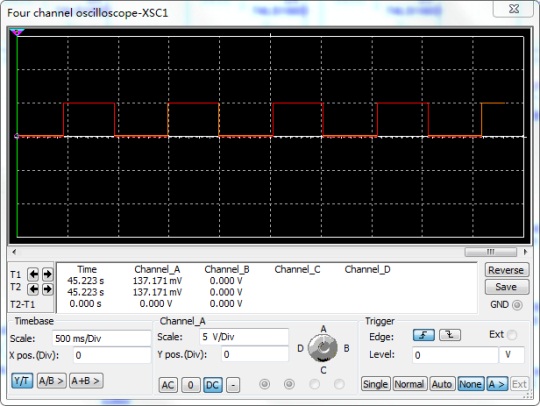Move T1 cursor right with arrow

click(x=48, y=274)
